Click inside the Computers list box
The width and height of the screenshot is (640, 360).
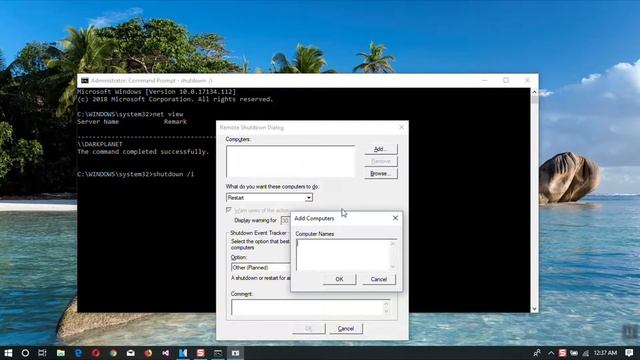(291, 161)
